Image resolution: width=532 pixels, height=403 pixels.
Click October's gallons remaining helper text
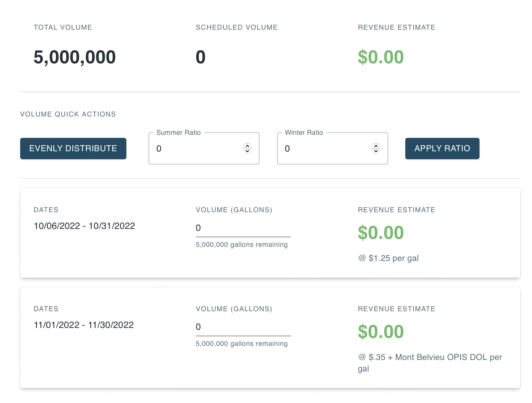click(242, 245)
